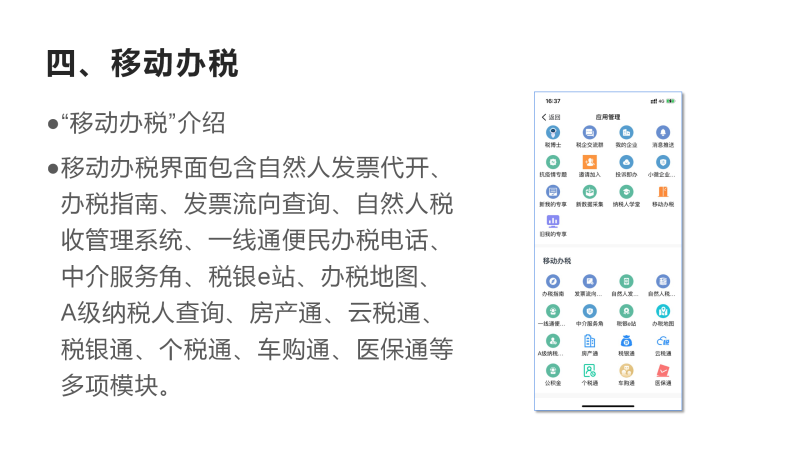Open the red 医保通 icon
Image resolution: width=800 pixels, height=450 pixels.
(x=663, y=370)
